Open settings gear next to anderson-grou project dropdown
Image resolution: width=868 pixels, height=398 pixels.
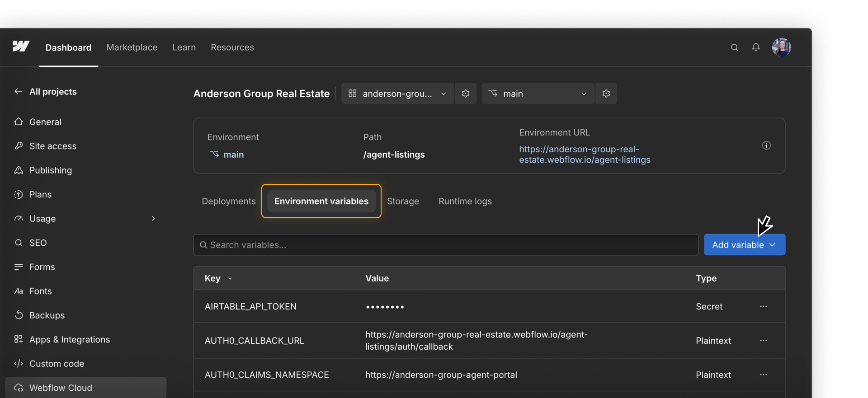[x=466, y=94]
